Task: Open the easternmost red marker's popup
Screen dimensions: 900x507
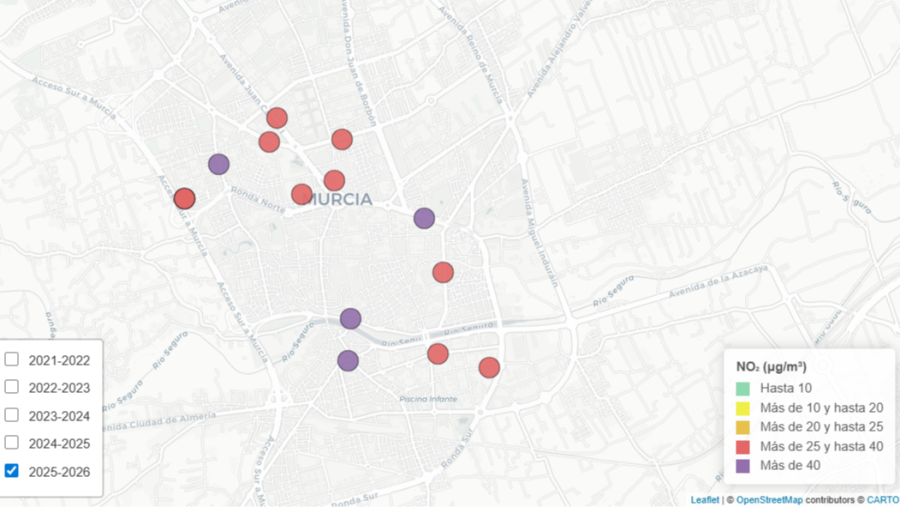Action: [x=489, y=367]
